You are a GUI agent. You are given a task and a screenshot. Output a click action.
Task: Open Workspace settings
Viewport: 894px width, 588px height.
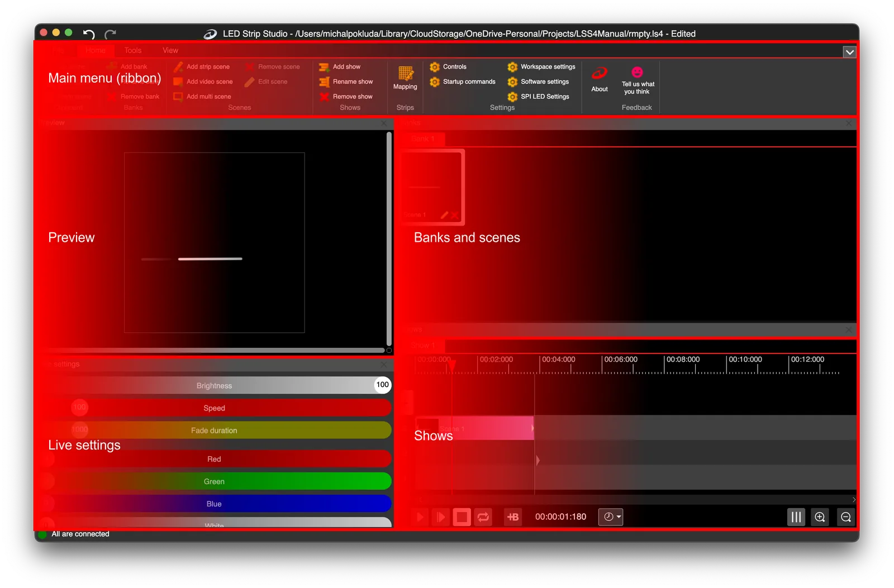tap(541, 66)
